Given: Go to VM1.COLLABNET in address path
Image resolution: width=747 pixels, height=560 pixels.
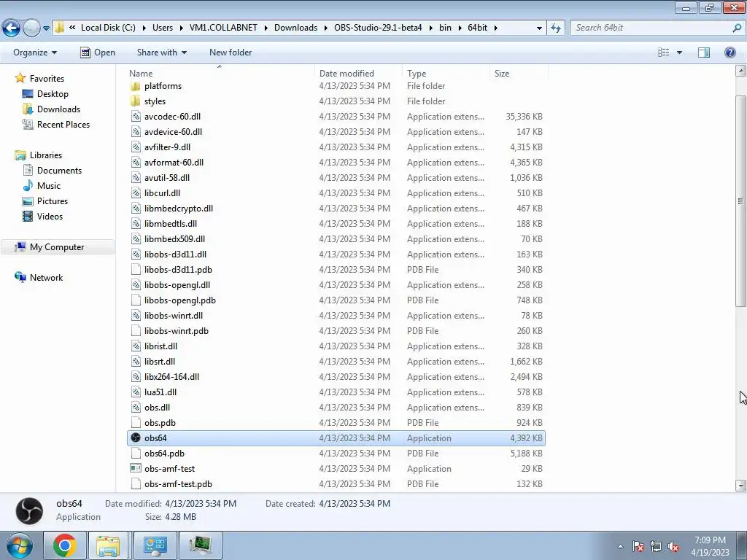Looking at the screenshot, I should coord(223,28).
